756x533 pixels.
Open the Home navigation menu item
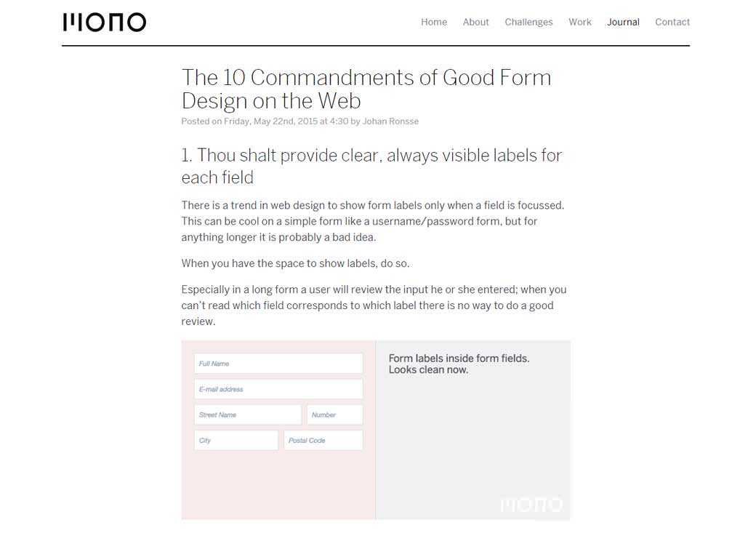[x=434, y=22]
